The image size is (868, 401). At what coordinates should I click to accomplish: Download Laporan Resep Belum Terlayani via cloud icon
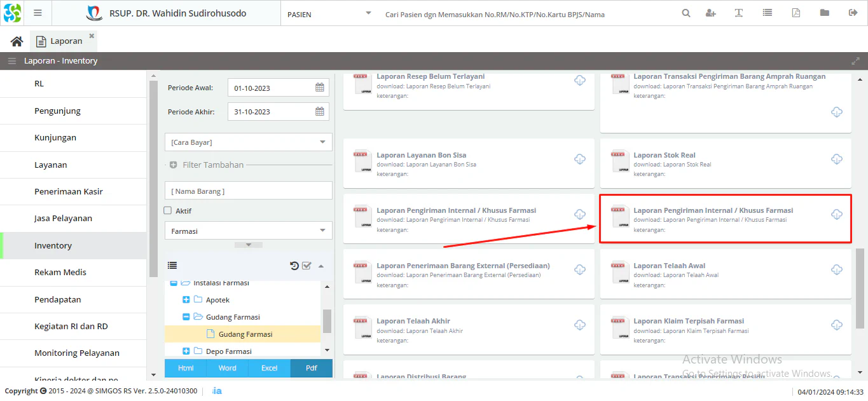tap(580, 80)
